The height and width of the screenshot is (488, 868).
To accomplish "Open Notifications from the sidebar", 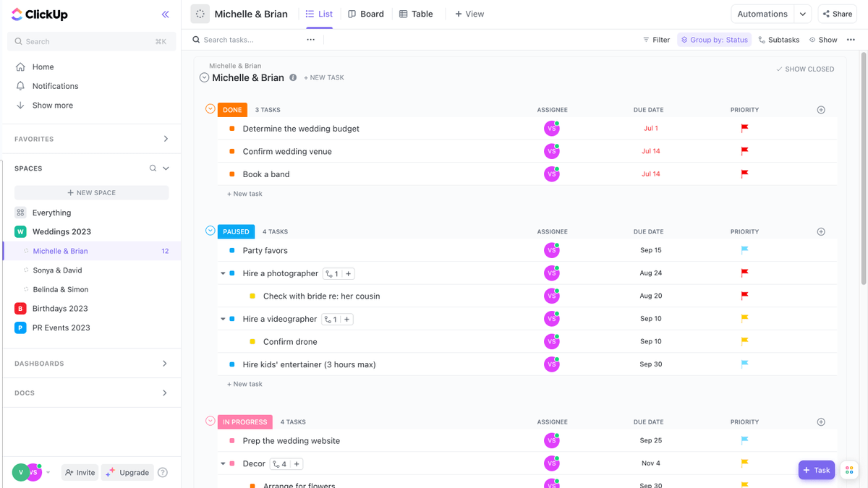I will point(55,85).
